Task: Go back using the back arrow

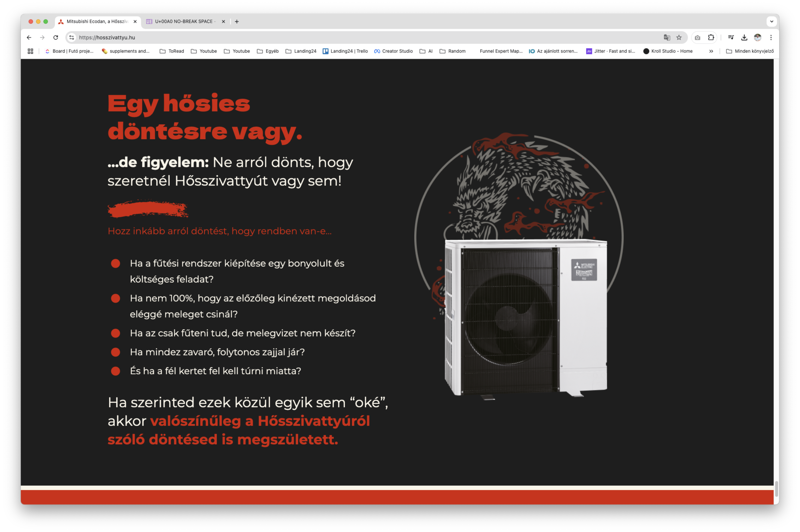Action: coord(29,37)
